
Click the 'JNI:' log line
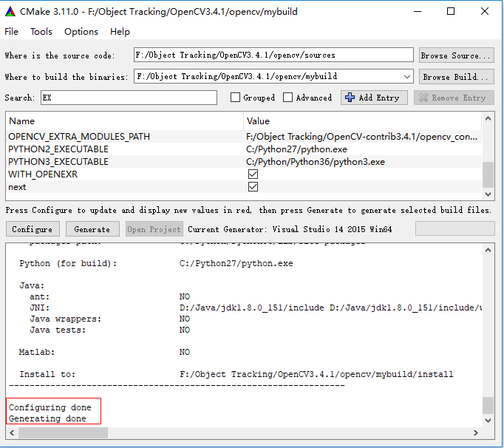(x=256, y=308)
